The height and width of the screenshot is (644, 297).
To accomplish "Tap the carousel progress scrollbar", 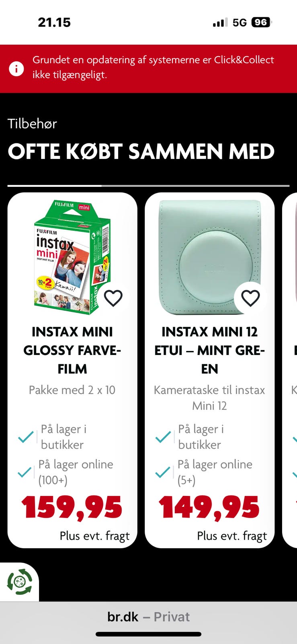I will coord(148,186).
